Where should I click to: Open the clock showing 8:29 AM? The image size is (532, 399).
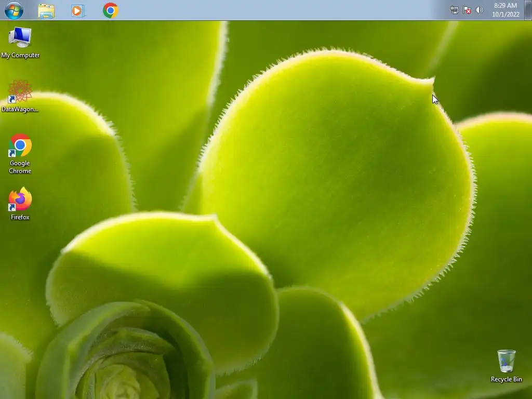(506, 6)
